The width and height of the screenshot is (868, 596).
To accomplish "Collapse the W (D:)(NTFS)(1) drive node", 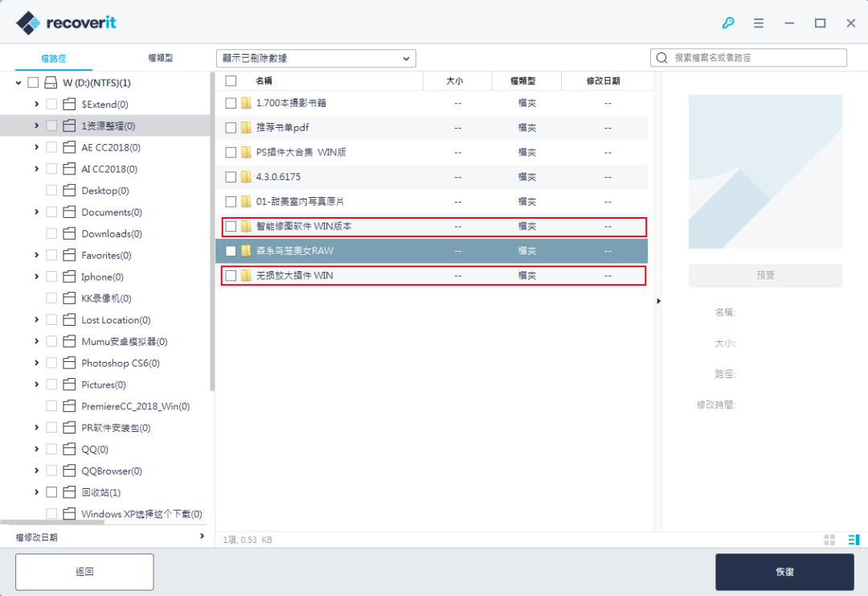I will pyautogui.click(x=18, y=83).
